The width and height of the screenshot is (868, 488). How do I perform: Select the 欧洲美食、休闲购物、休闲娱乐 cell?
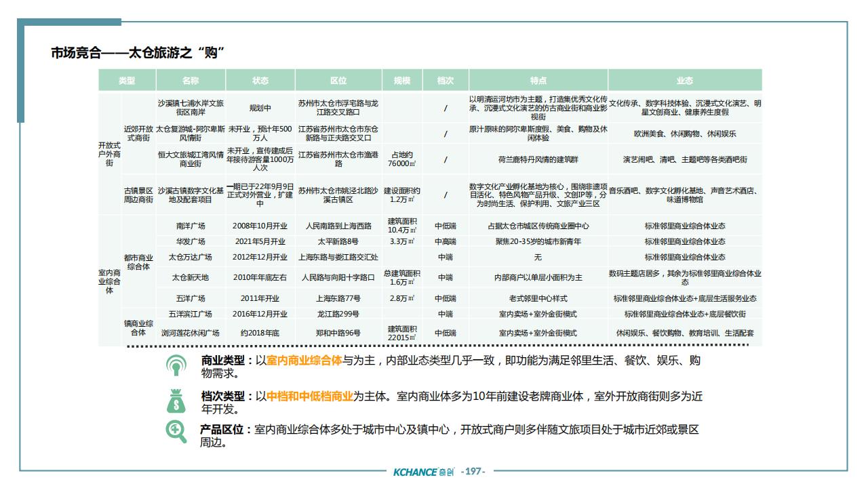click(685, 133)
